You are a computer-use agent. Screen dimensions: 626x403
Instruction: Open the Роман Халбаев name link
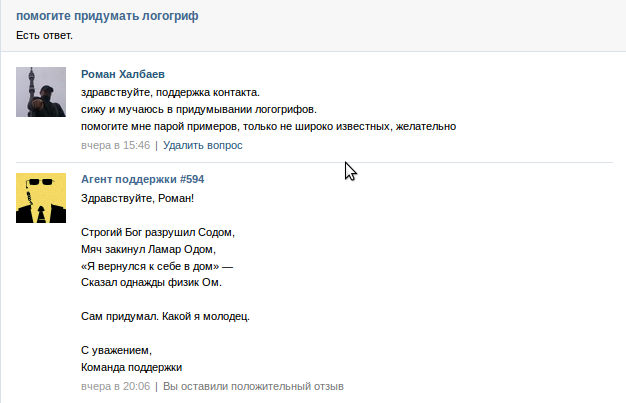(123, 74)
